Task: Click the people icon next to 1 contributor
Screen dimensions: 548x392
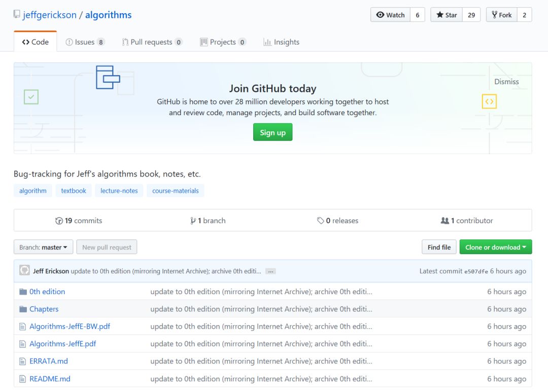Action: tap(445, 221)
